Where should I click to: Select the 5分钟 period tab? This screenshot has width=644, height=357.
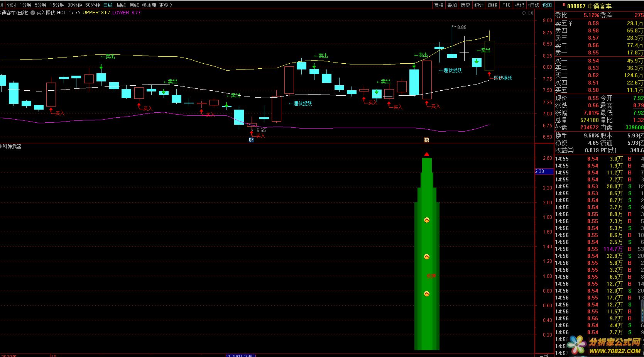pos(41,5)
